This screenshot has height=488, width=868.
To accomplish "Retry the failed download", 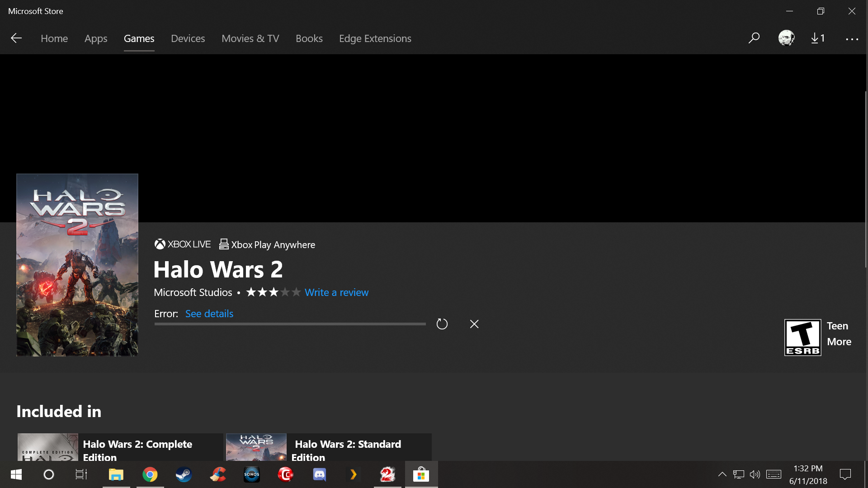I will [x=442, y=324].
